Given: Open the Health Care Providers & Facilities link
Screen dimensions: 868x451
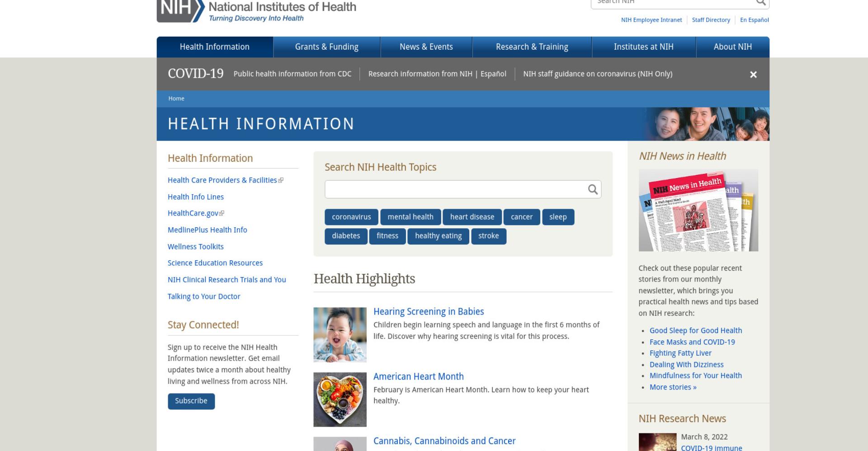Looking at the screenshot, I should (x=222, y=180).
